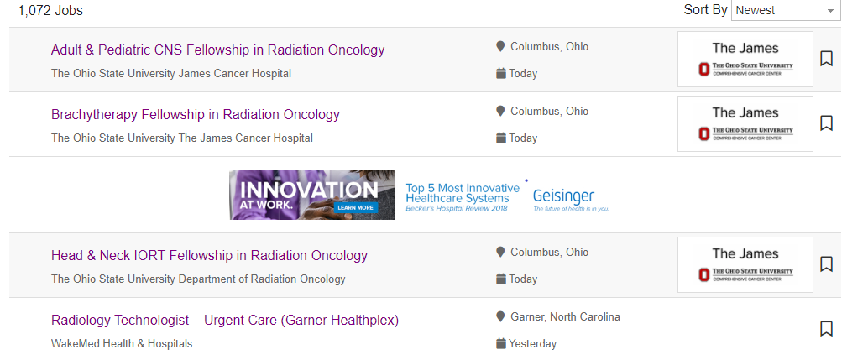Image resolution: width=868 pixels, height=360 pixels.
Task: Click Learn More button in the banner ad
Action: click(356, 207)
